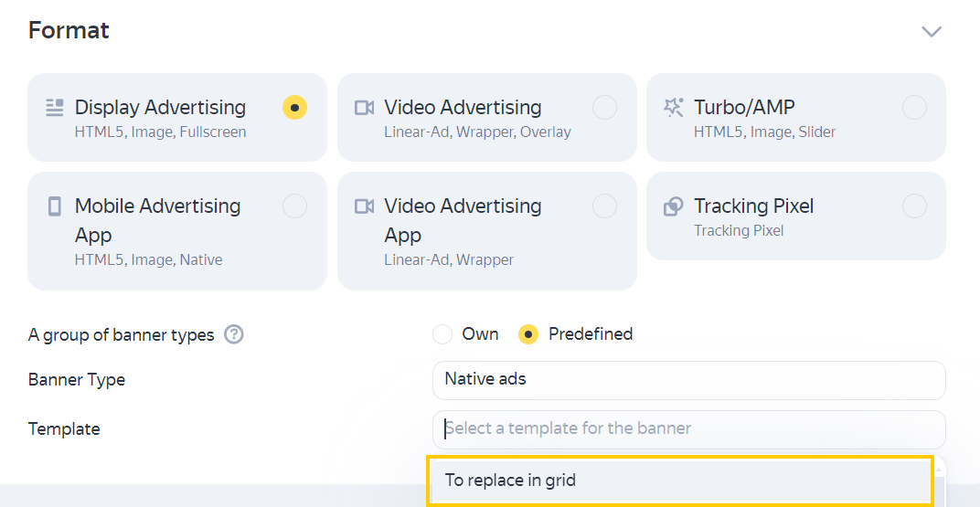Screen dimensions: 980x507
Task: Collapse the Format section chevron
Action: point(932,31)
